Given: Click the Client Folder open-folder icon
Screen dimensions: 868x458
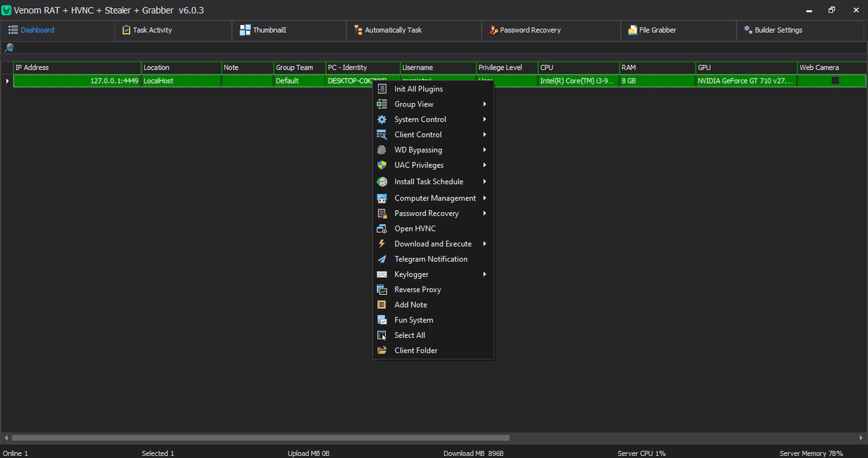Looking at the screenshot, I should [x=382, y=350].
